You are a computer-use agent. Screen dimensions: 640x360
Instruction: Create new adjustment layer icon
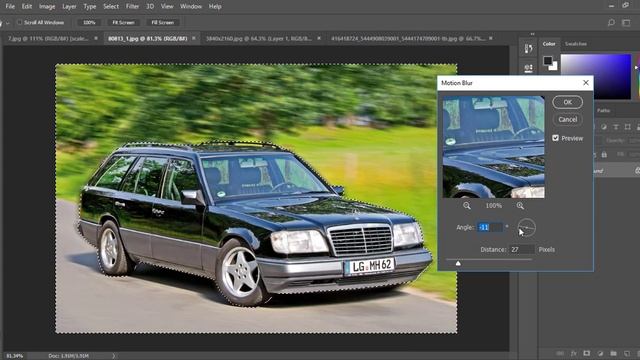(600, 353)
